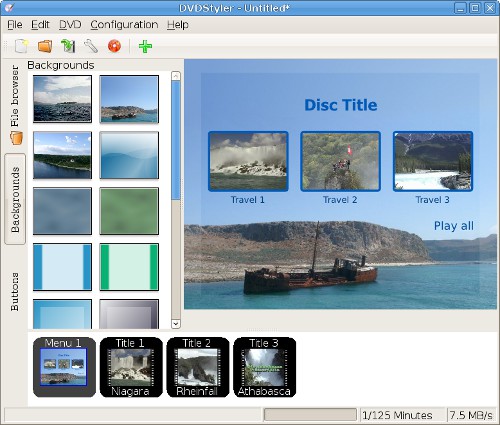Screen dimensions: 500x425
Task: Click the Save project toolbar icon
Action: pyautogui.click(x=68, y=46)
